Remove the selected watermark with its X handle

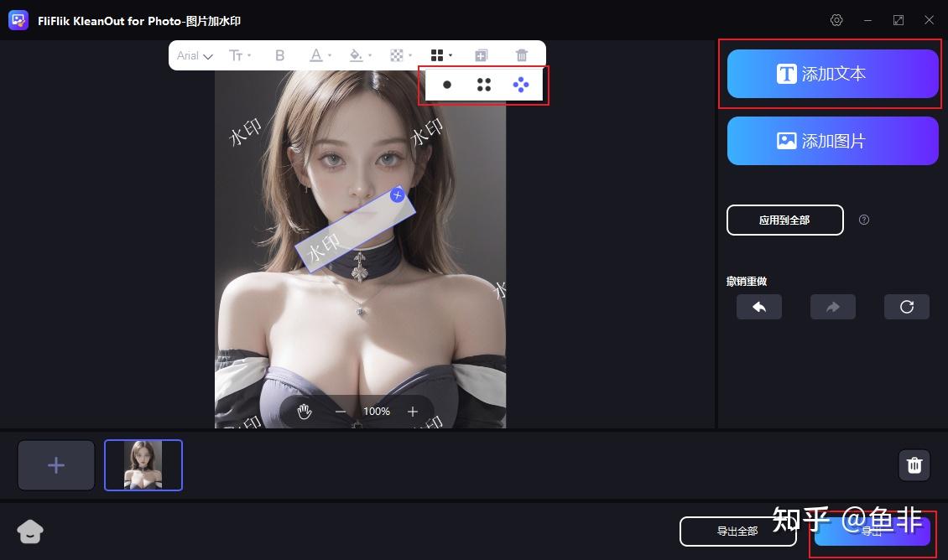397,194
